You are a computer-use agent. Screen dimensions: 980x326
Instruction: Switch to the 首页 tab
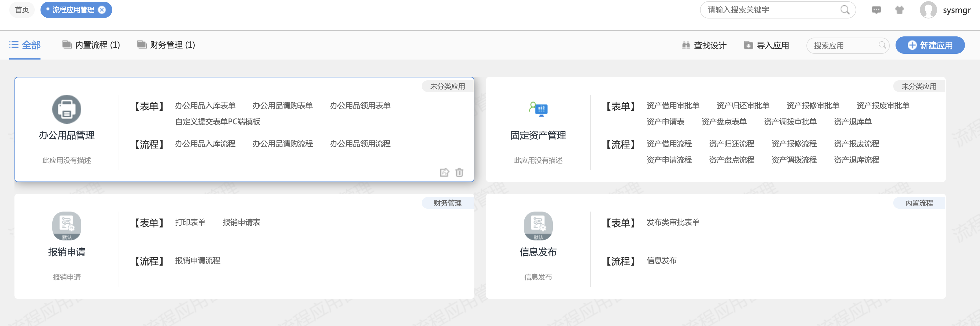(x=22, y=10)
